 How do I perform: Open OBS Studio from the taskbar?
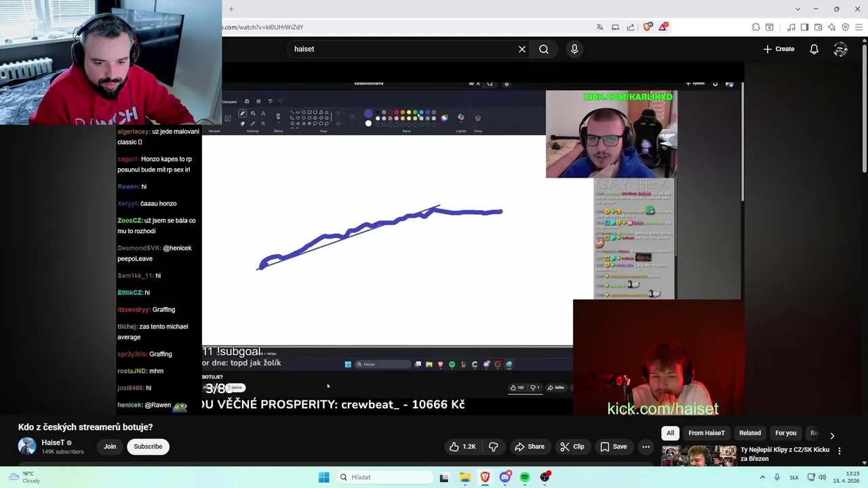point(545,477)
